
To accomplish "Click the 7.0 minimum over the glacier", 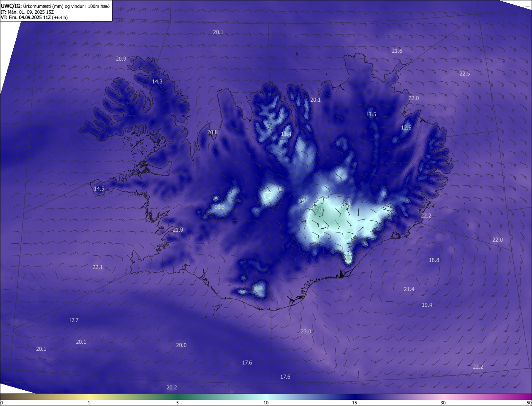I will (x=318, y=210).
